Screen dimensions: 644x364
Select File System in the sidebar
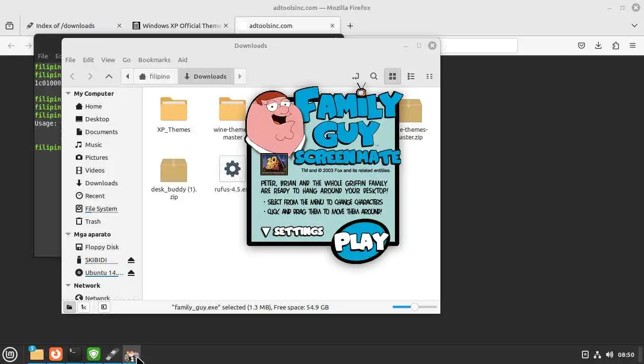tap(101, 209)
